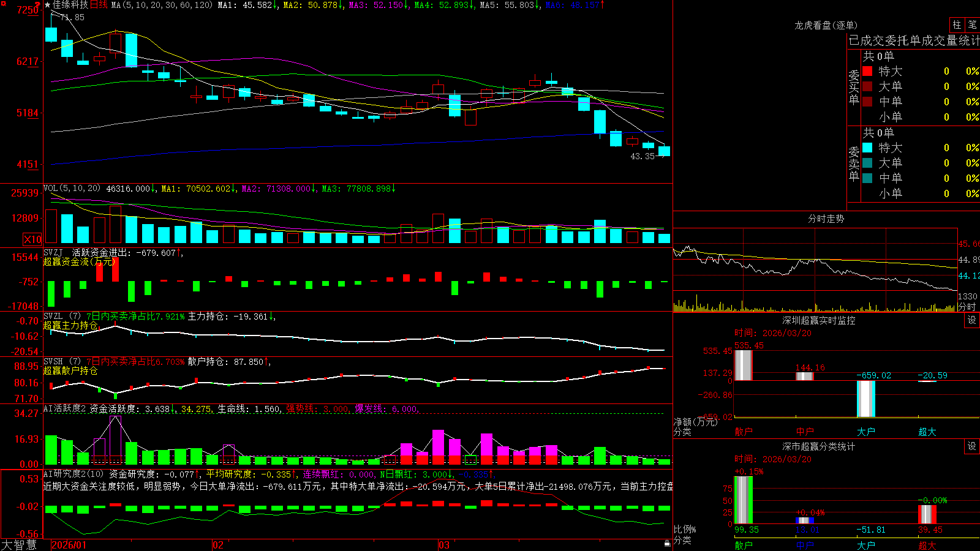The image size is (980, 551).
Task: Open the 日线 period selector
Action: 99,5
